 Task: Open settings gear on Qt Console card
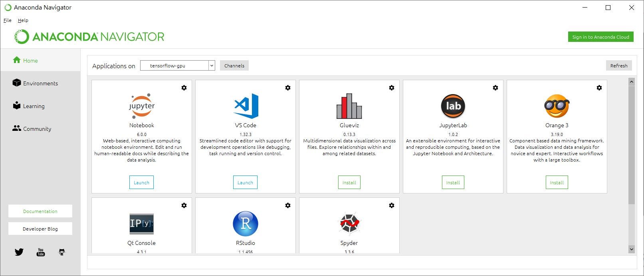tap(184, 205)
